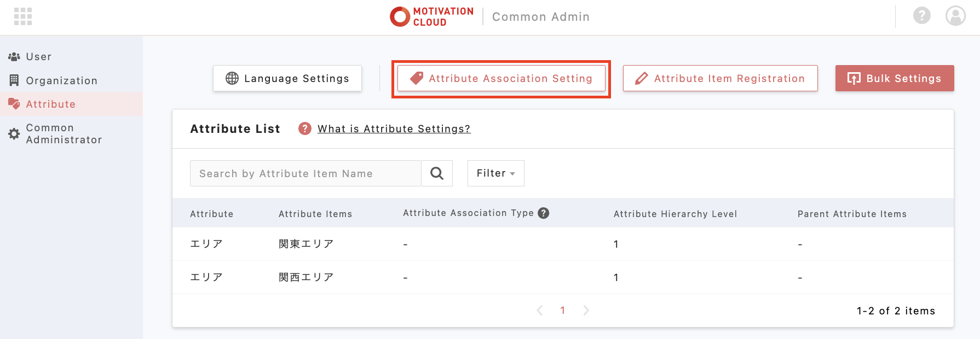
Task: Go to previous page with left chevron
Action: coord(540,311)
